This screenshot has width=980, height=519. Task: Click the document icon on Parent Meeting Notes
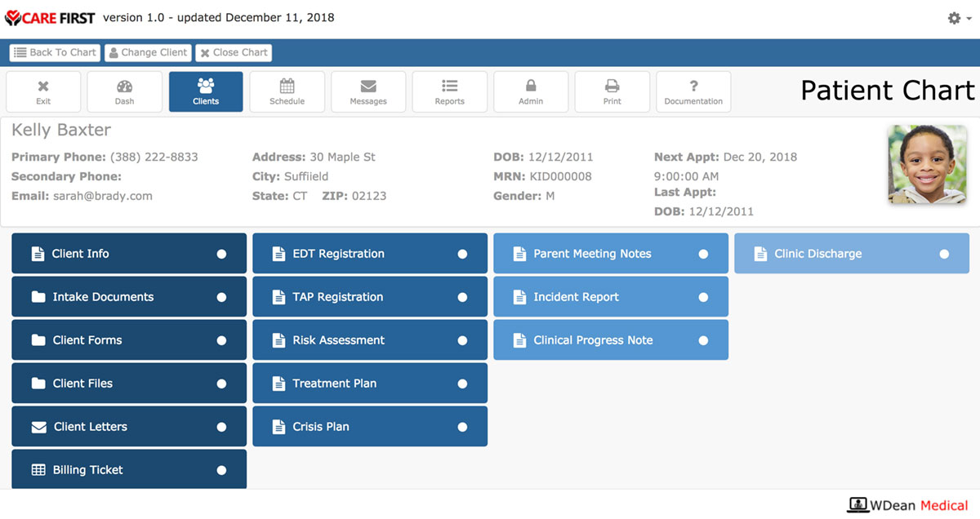pyautogui.click(x=519, y=254)
